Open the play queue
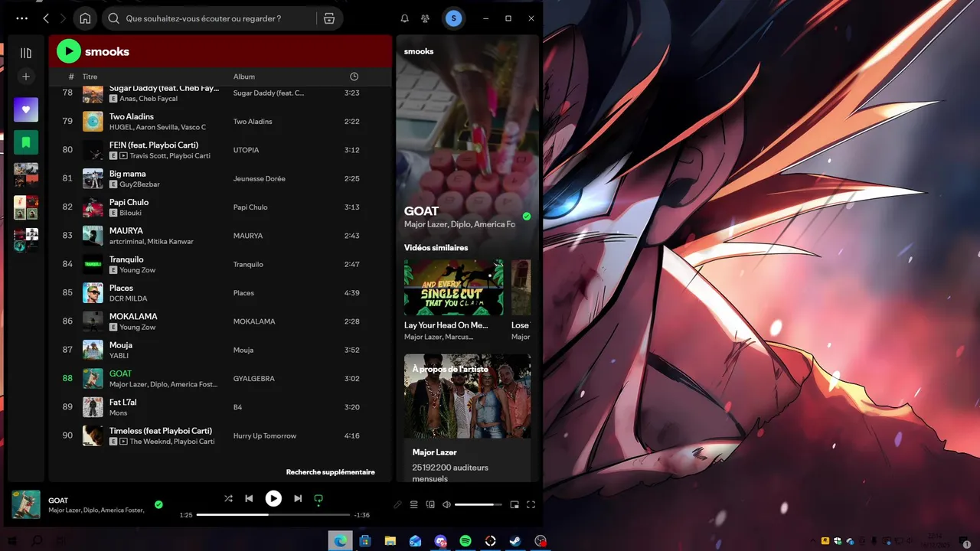Image resolution: width=980 pixels, height=551 pixels. 414,504
